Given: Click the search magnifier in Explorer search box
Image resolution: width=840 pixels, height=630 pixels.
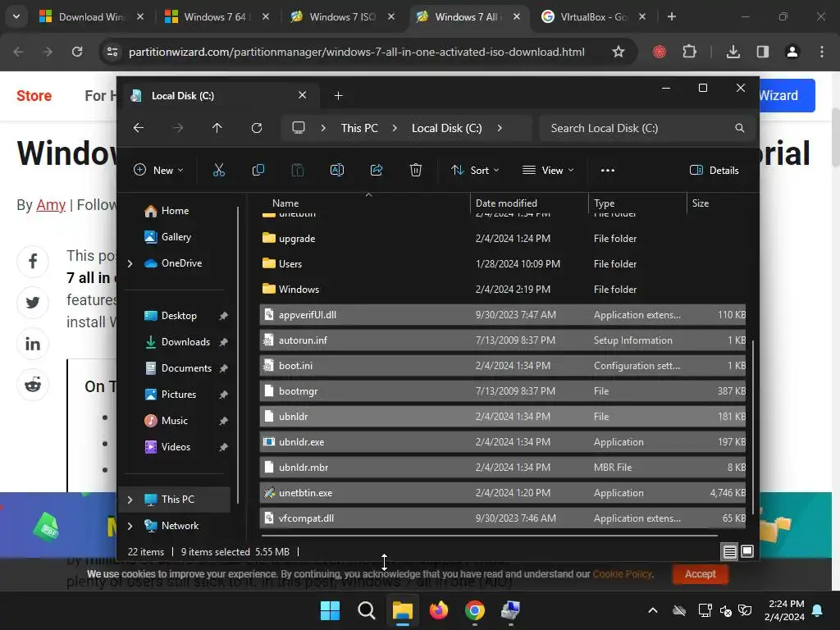Looking at the screenshot, I should (x=739, y=128).
